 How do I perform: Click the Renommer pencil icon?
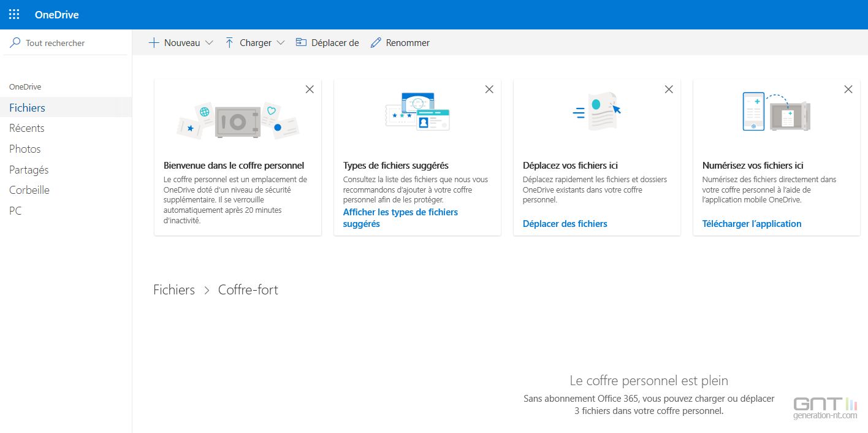point(376,43)
